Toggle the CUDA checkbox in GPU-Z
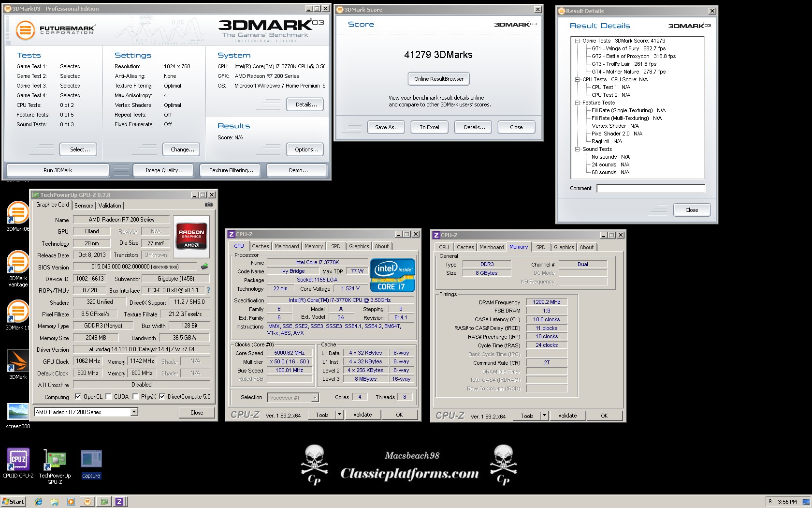812x508 pixels. 108,396
